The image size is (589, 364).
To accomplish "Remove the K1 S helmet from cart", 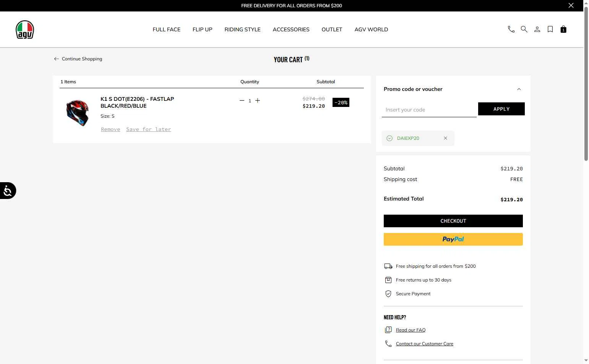I will 110,129.
